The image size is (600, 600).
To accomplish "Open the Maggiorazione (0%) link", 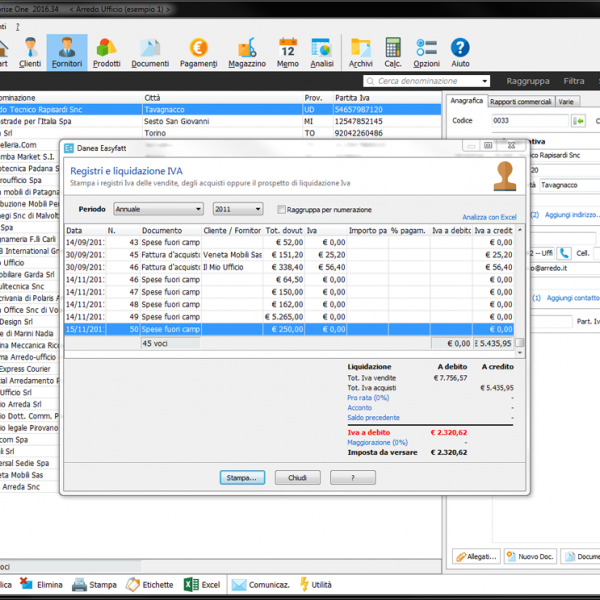I will [x=377, y=442].
